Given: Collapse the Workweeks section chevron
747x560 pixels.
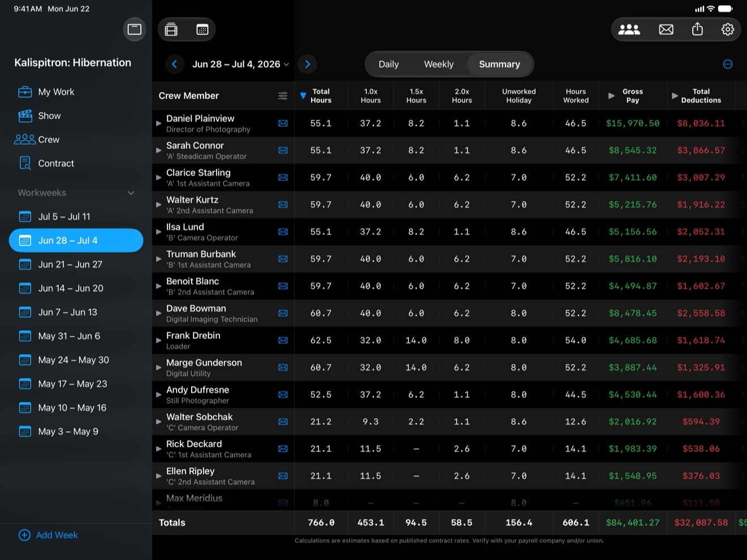Looking at the screenshot, I should (131, 193).
